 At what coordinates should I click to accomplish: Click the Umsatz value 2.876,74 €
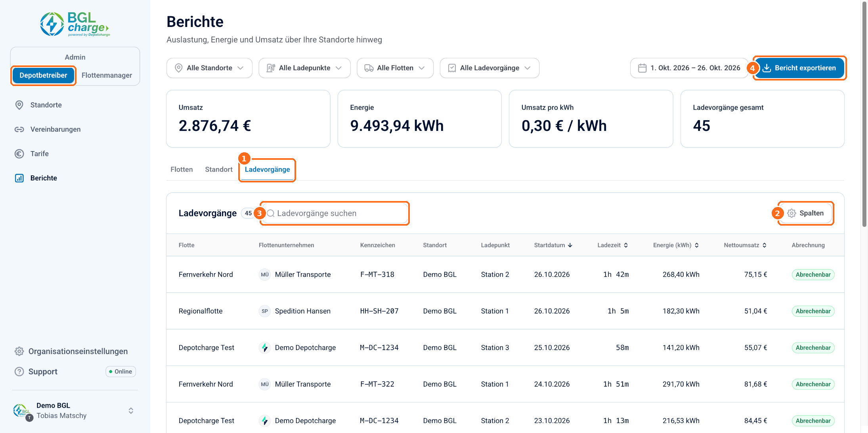(x=215, y=126)
